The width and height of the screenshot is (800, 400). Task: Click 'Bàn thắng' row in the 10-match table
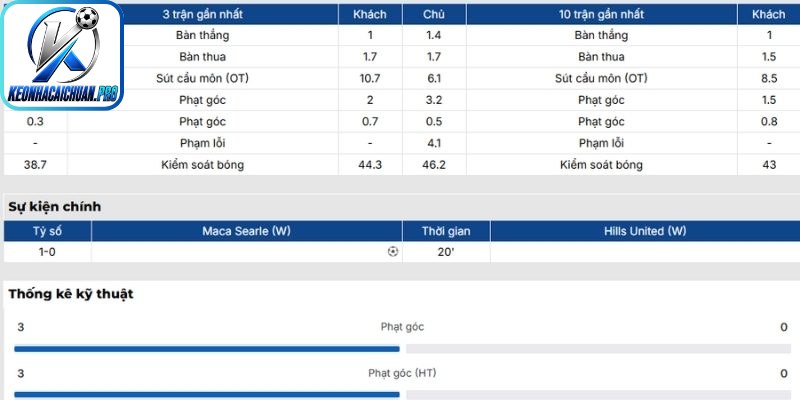(x=602, y=35)
